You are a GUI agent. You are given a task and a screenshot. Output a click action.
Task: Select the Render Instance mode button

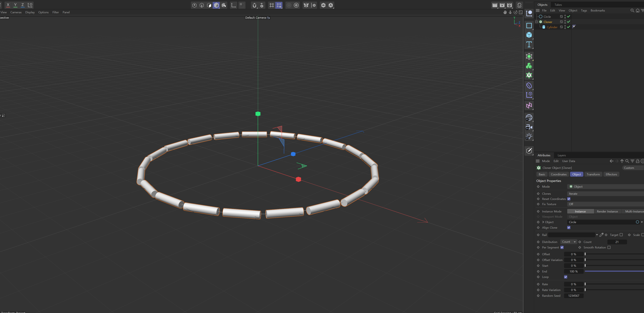point(607,212)
